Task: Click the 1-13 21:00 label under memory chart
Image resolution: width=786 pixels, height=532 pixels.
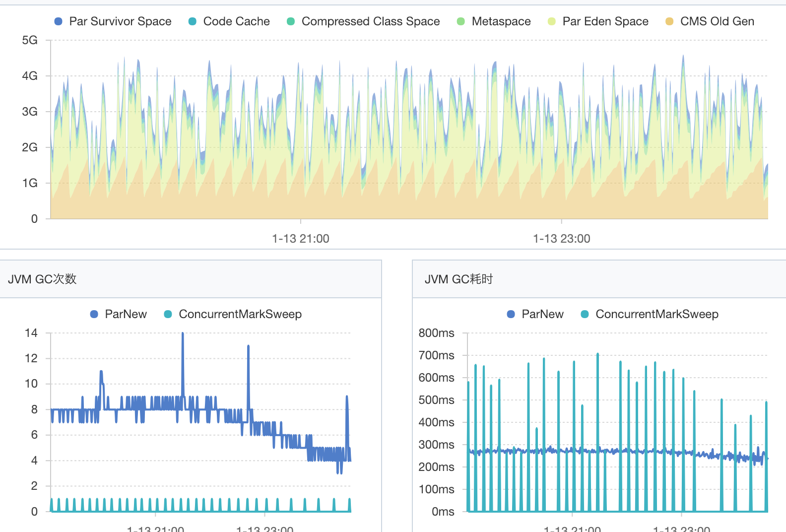Action: click(301, 239)
